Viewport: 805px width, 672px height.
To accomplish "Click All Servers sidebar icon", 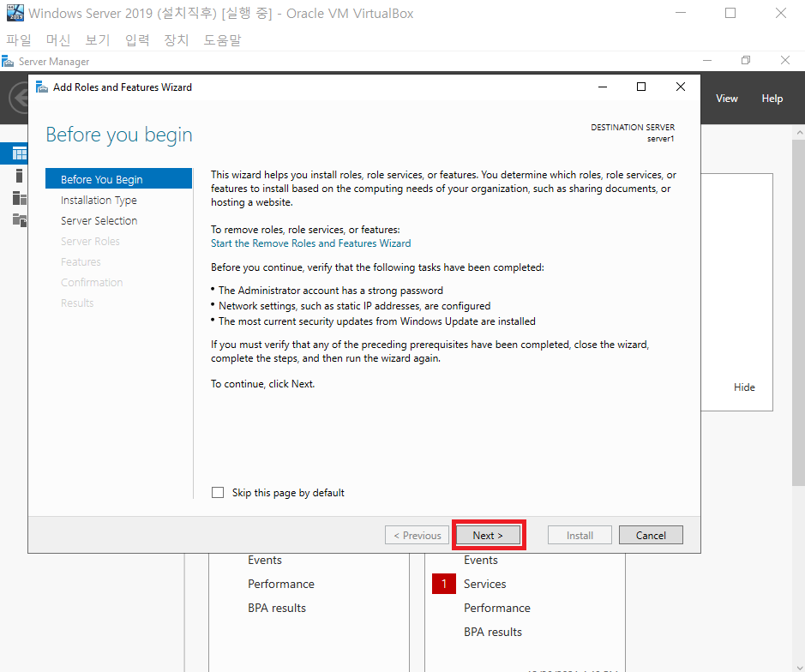I will [x=20, y=198].
